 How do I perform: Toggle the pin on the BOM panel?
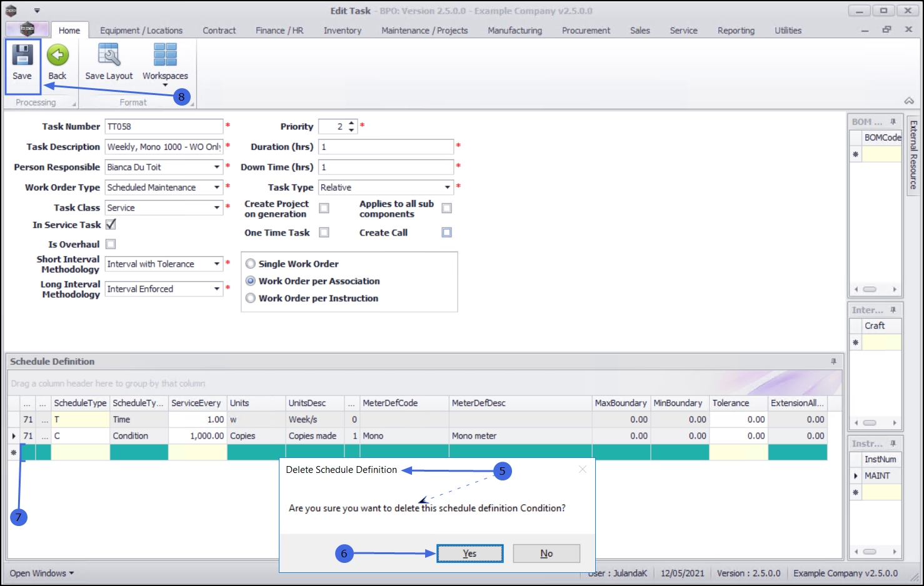(x=893, y=122)
